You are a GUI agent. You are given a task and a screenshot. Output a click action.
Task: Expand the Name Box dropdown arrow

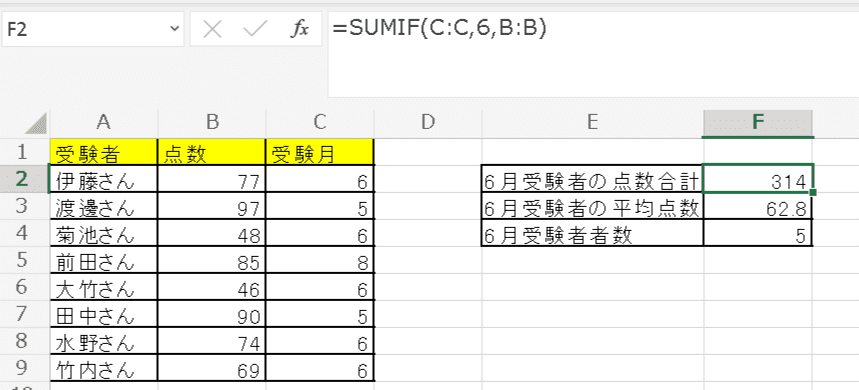[175, 28]
